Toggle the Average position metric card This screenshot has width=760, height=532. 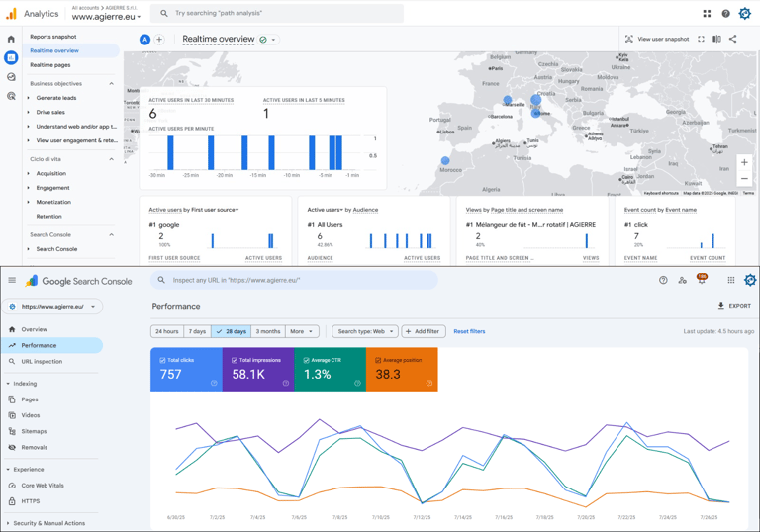point(402,369)
